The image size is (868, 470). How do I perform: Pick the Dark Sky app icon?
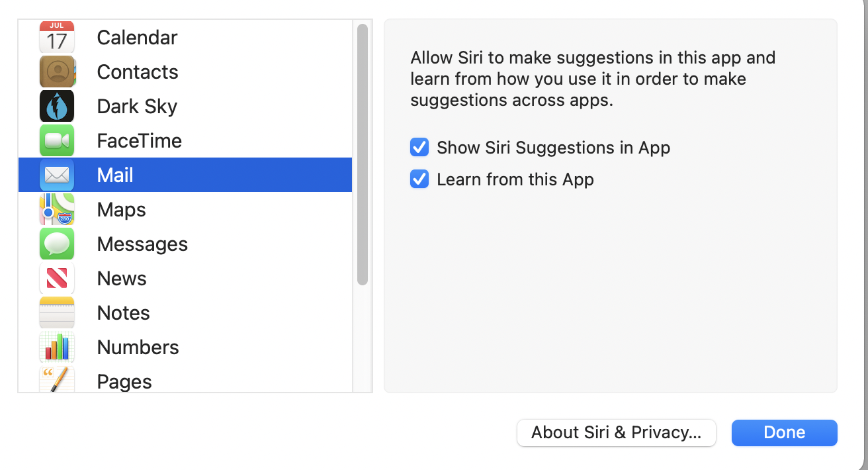point(57,106)
